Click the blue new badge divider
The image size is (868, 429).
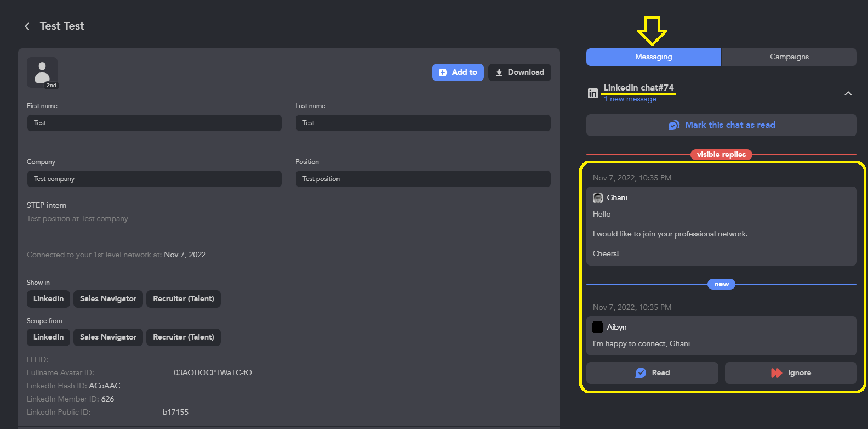pos(722,284)
